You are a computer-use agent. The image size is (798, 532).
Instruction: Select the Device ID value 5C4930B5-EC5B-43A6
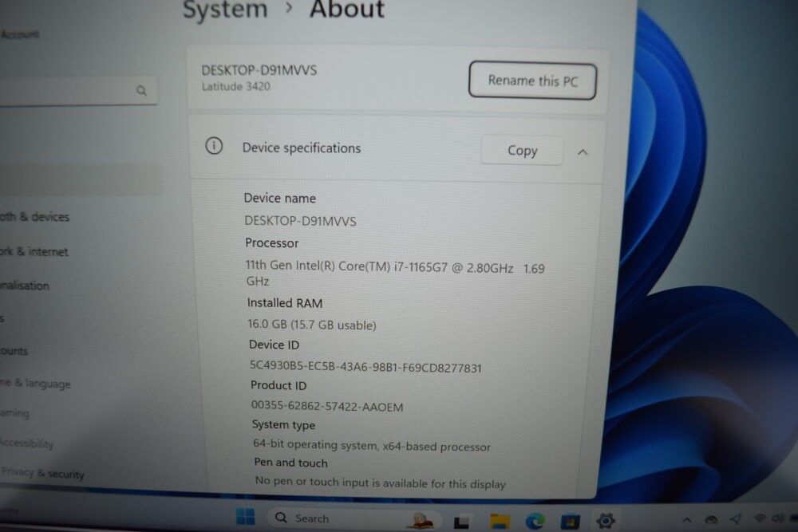365,367
